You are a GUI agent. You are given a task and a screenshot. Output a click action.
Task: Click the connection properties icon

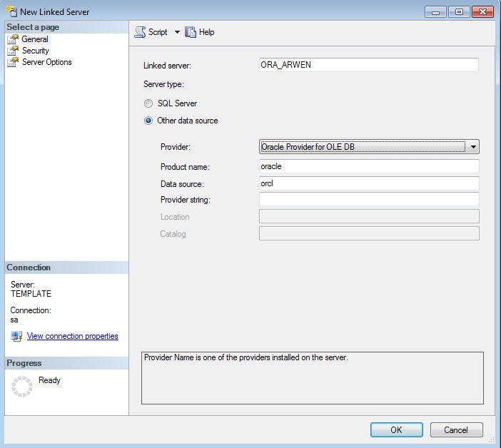(16, 336)
